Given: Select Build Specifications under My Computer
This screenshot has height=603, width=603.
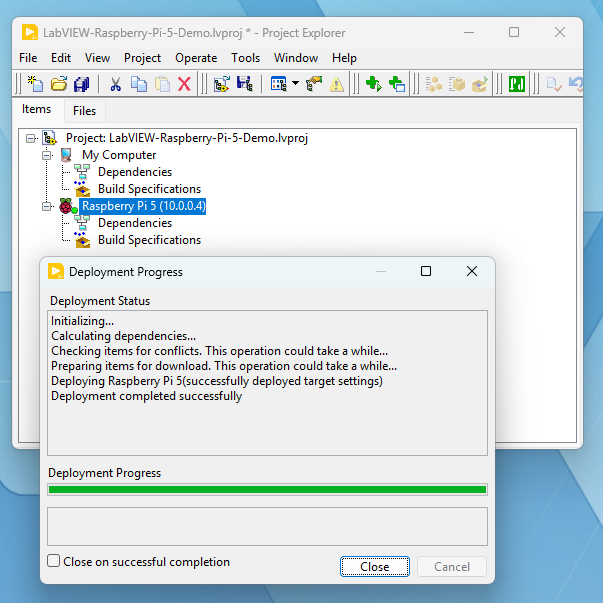Looking at the screenshot, I should click(x=149, y=189).
